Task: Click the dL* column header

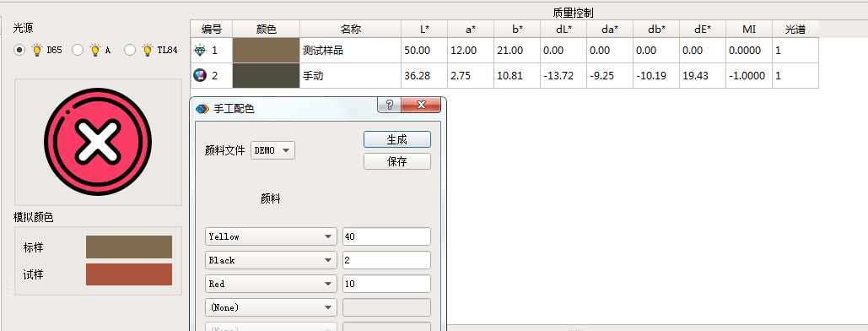Action: click(564, 30)
